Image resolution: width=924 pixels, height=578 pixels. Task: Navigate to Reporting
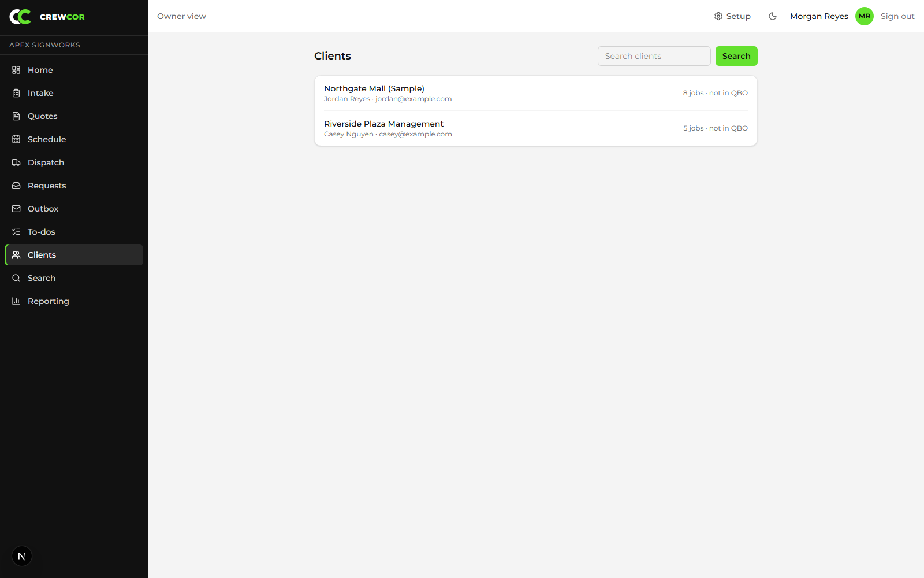74,301
